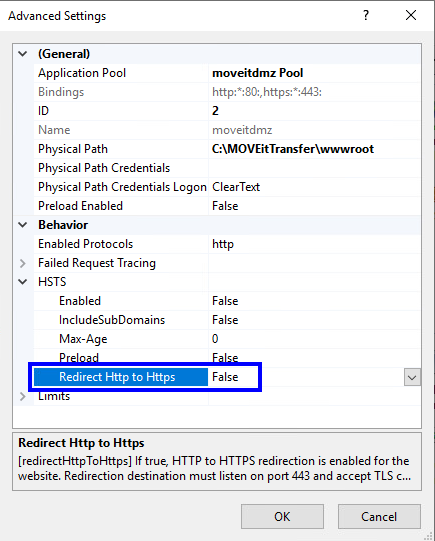The width and height of the screenshot is (435, 541).
Task: Click the ClearText logon type value
Action: 236,187
